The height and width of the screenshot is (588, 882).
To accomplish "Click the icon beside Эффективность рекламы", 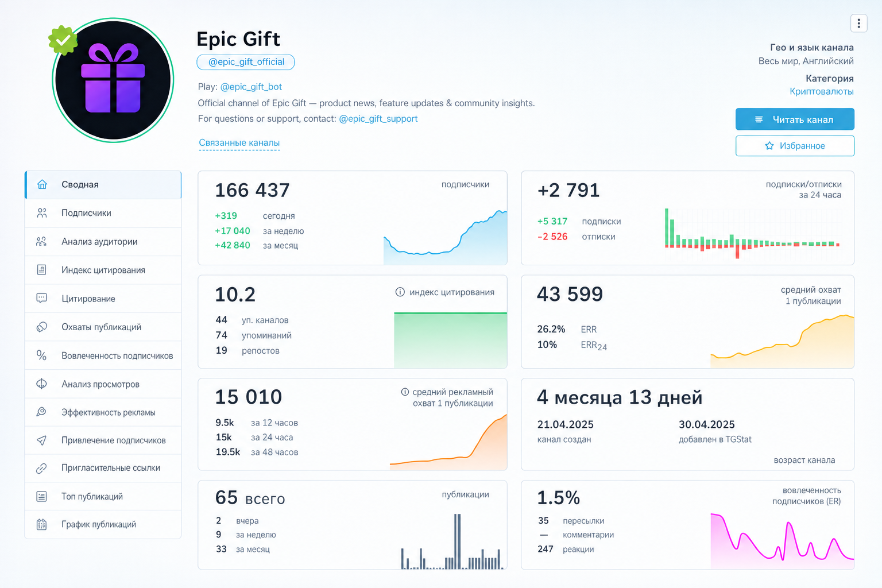I will [x=41, y=412].
